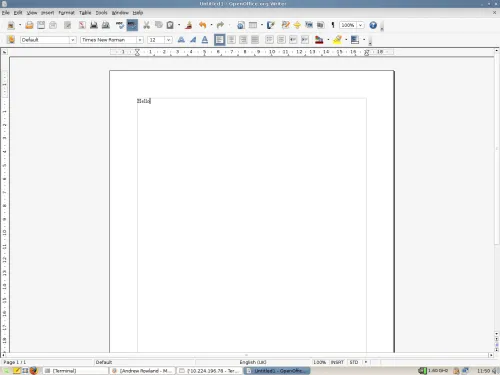Apply the Background Color swatch
The height and width of the screenshot is (375, 500).
click(x=355, y=40)
